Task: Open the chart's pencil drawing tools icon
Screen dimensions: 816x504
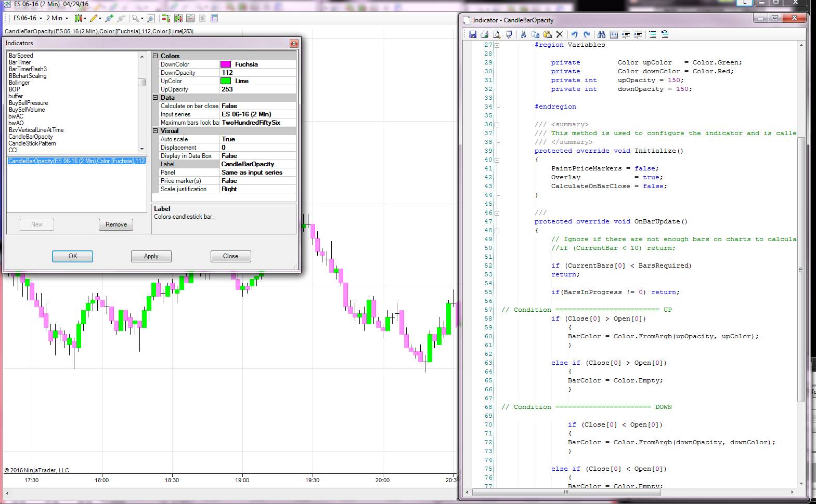Action: tap(94, 18)
